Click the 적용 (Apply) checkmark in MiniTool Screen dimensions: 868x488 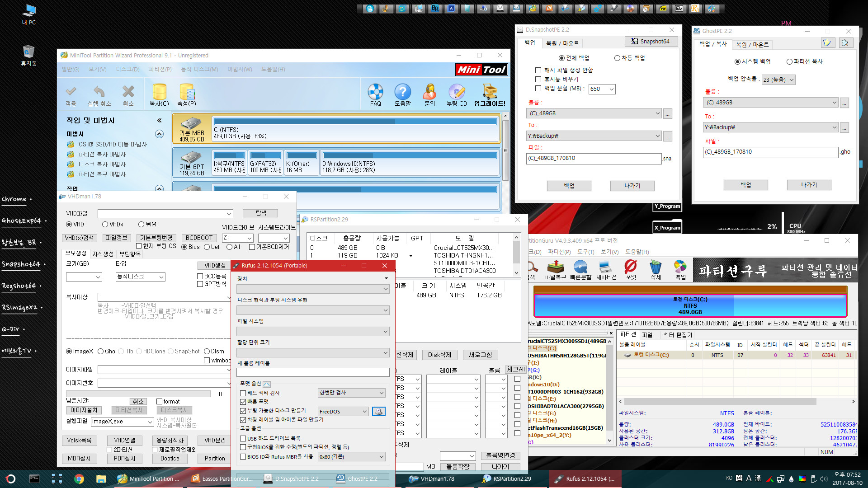point(71,92)
